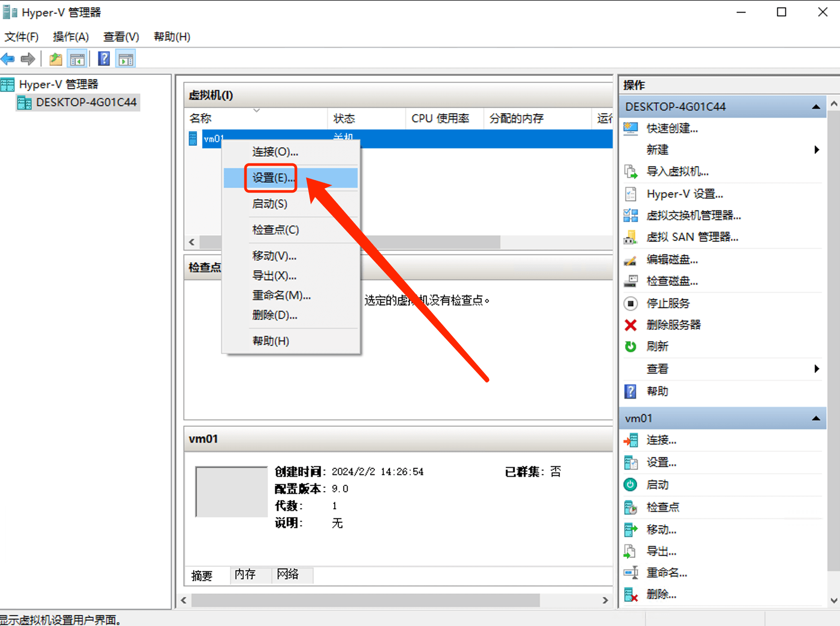Open Hyper-V 设置 icon in Actions

point(631,194)
